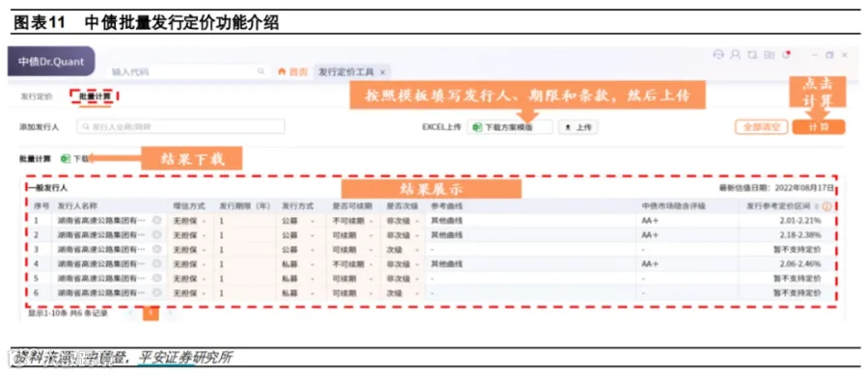Open row 1 发行方式 公募 dropdown
The image size is (868, 375).
tap(300, 221)
